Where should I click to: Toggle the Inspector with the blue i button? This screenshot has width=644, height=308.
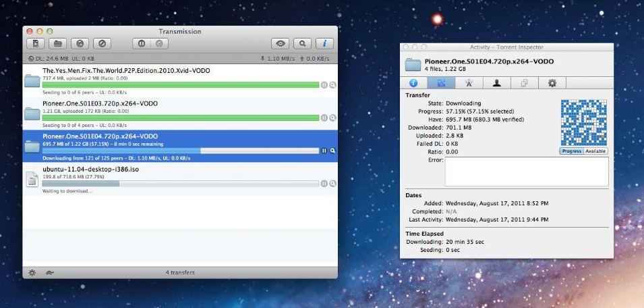pos(324,43)
